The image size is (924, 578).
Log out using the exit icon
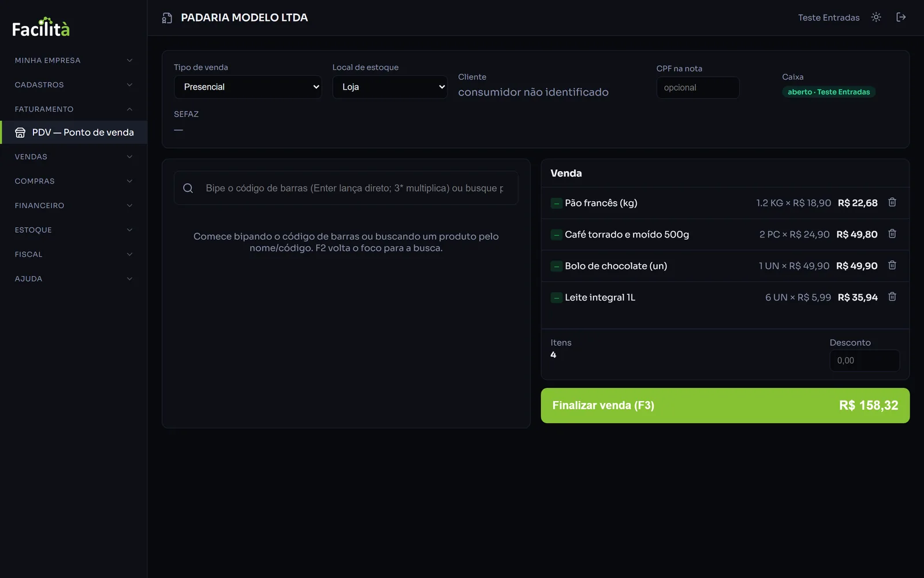tap(901, 17)
